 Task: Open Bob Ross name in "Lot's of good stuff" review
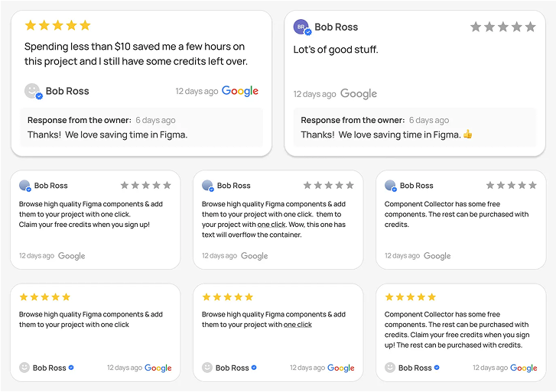tap(337, 27)
